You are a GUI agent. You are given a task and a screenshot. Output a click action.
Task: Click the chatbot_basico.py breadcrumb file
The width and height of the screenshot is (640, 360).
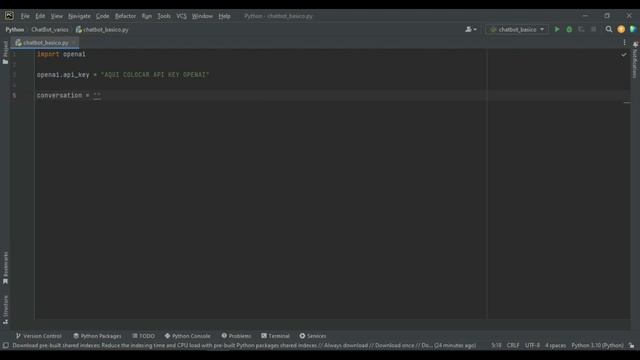[102, 29]
